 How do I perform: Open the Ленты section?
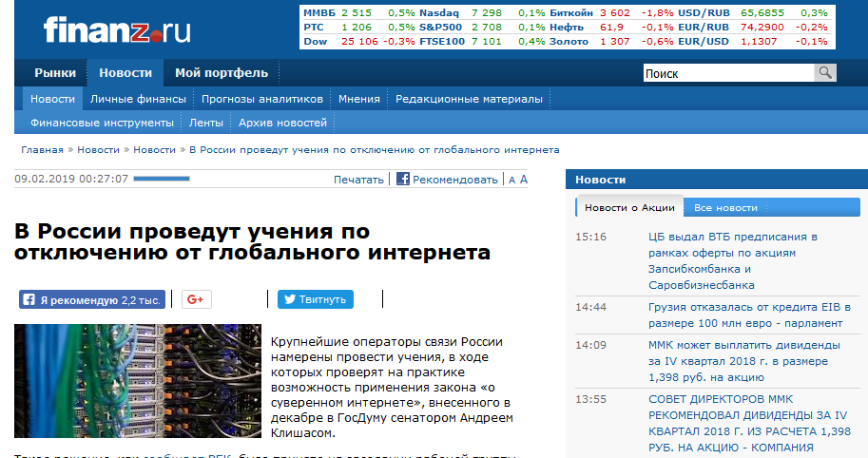[206, 123]
